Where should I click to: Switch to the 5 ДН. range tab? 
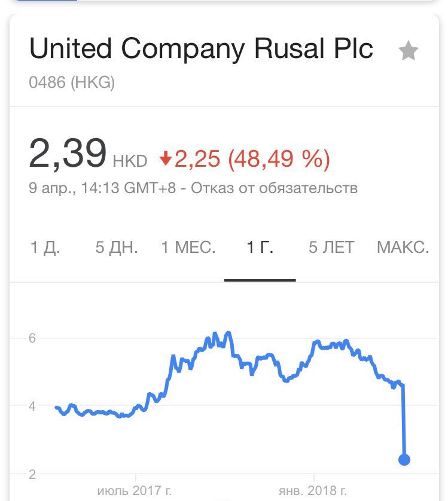tap(117, 248)
